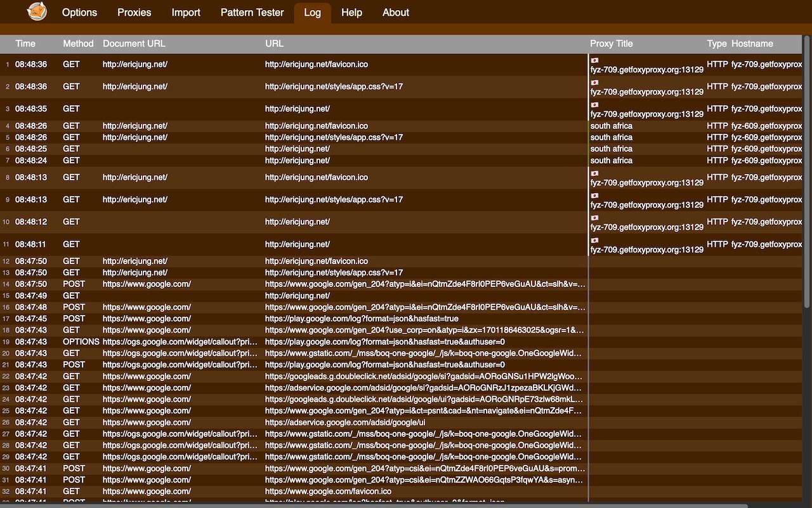Open the About tab

coord(396,12)
